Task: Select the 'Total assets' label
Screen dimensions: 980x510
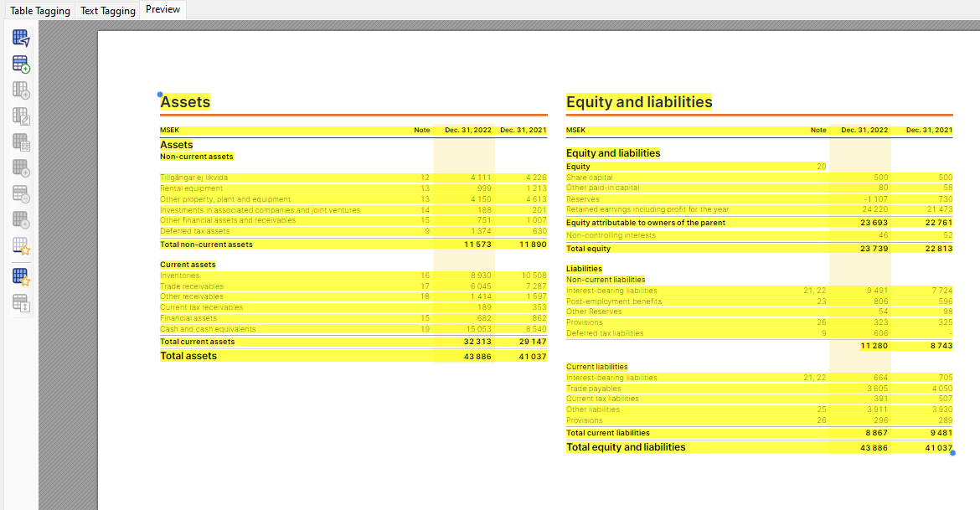Action: coord(188,356)
